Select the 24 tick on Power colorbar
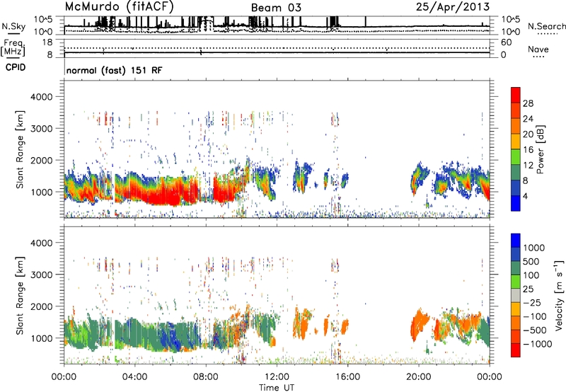Image resolution: width=566 pixels, height=392 pixels. coord(528,119)
